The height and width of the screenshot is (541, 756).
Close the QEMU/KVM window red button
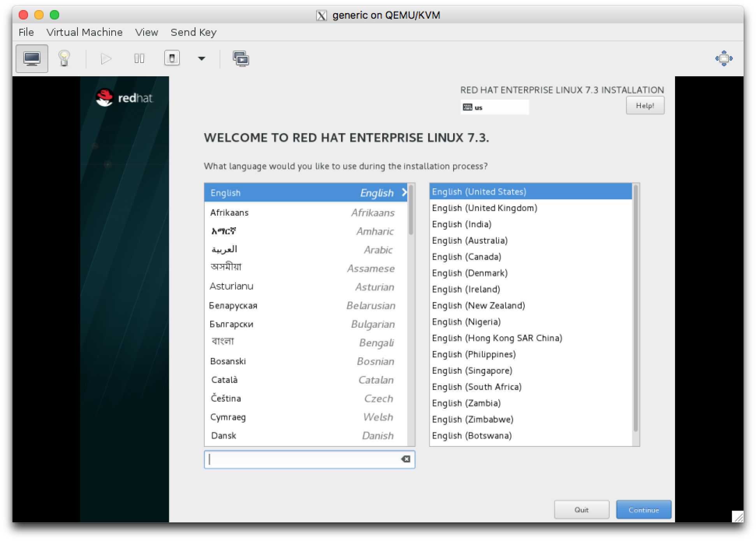click(x=23, y=15)
